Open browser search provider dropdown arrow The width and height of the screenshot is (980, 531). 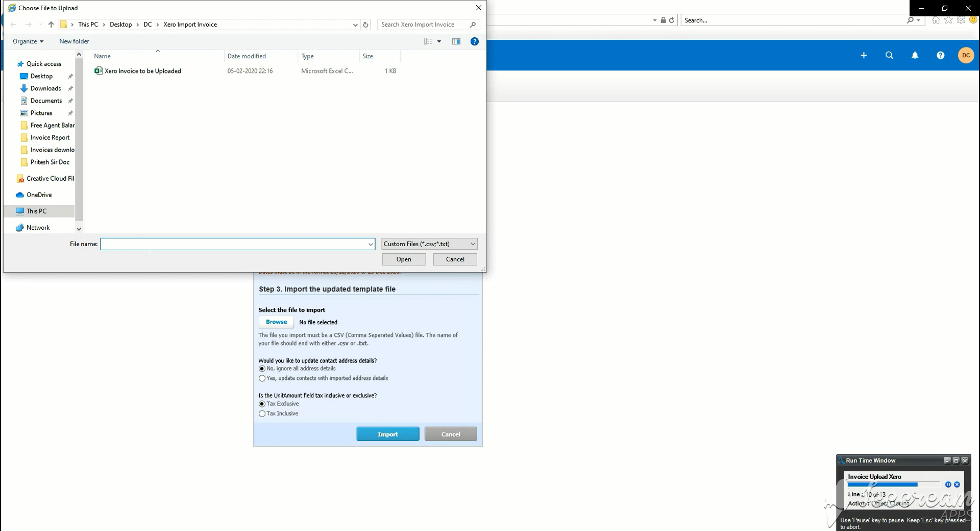[918, 20]
